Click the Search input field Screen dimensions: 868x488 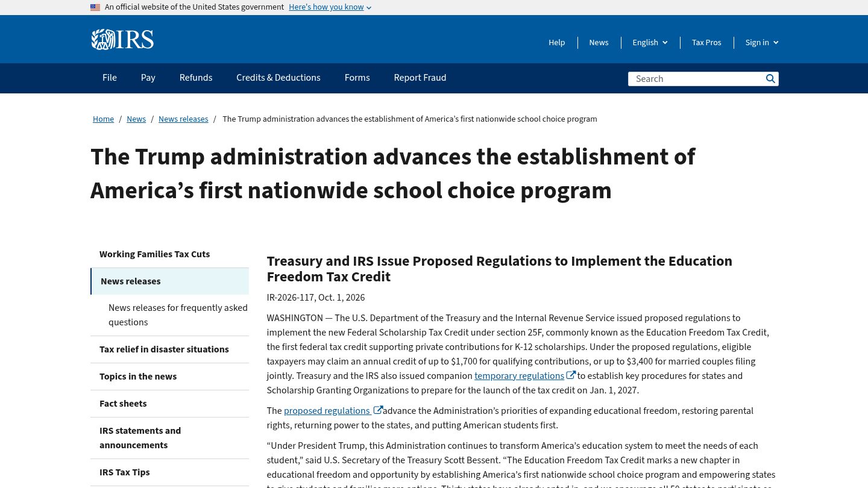(696, 79)
